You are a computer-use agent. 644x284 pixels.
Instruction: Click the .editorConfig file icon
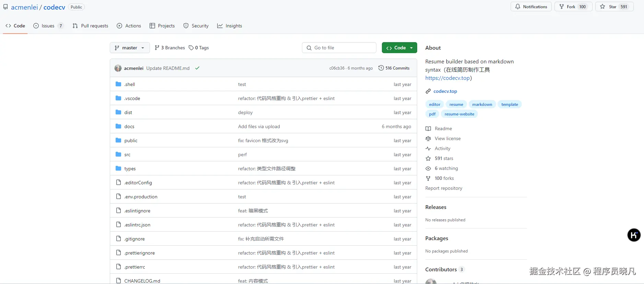pyautogui.click(x=118, y=182)
